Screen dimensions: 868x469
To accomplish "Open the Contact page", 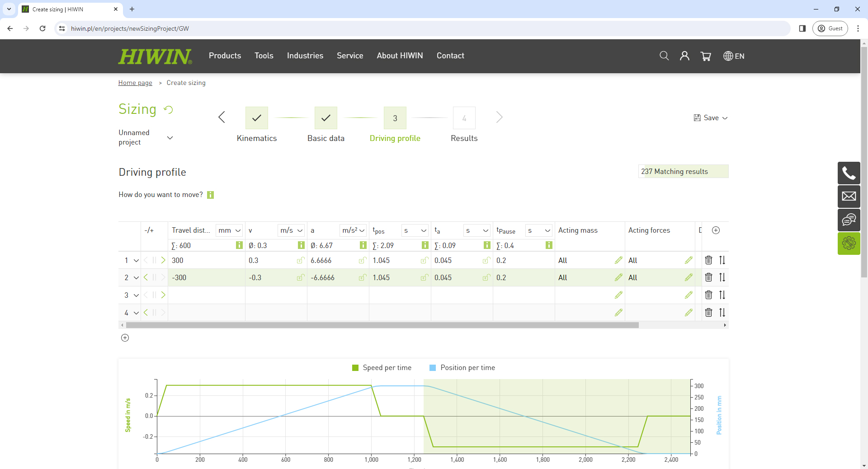I will point(450,56).
